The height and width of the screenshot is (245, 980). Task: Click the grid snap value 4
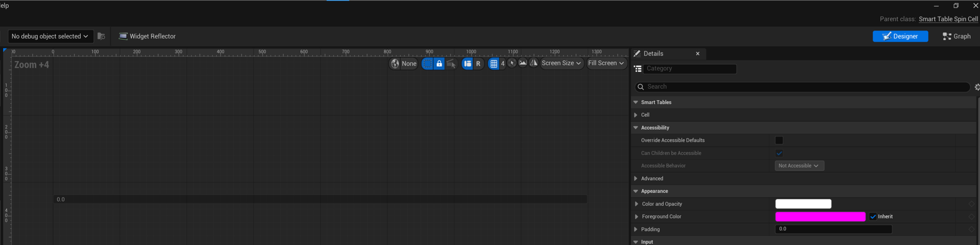coord(503,63)
